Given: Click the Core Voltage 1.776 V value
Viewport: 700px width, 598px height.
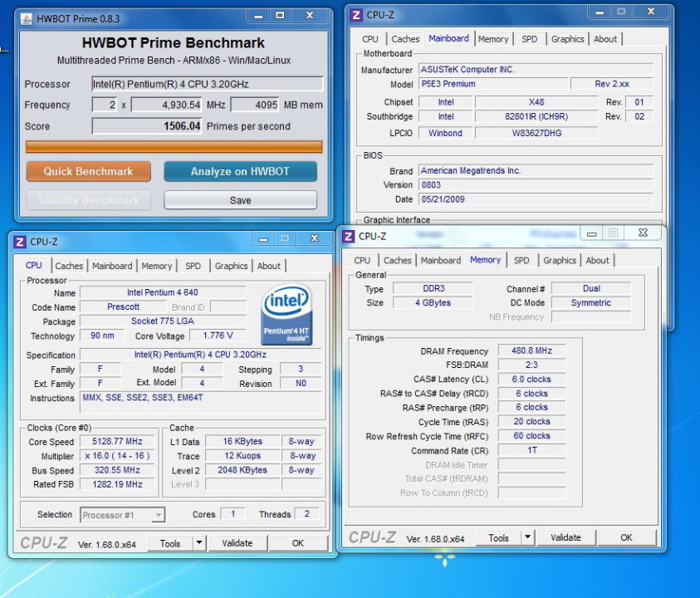Looking at the screenshot, I should click(x=218, y=336).
